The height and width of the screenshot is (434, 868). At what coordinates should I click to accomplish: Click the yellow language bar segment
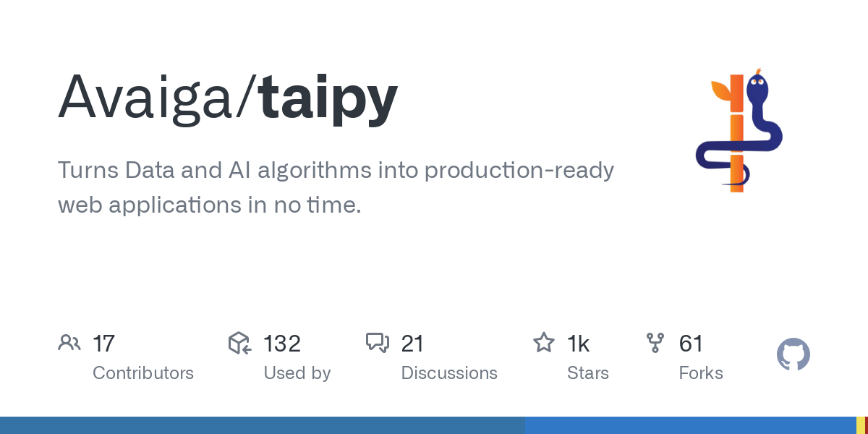pos(861,425)
